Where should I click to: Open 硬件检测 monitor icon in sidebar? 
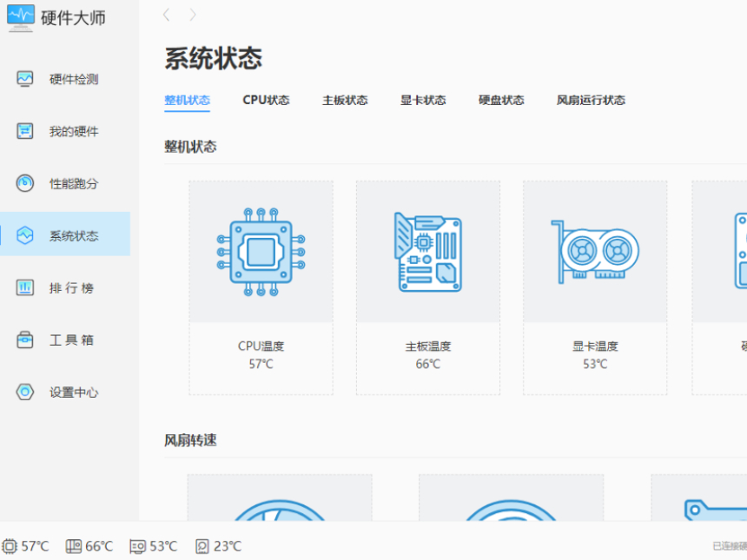(x=25, y=78)
